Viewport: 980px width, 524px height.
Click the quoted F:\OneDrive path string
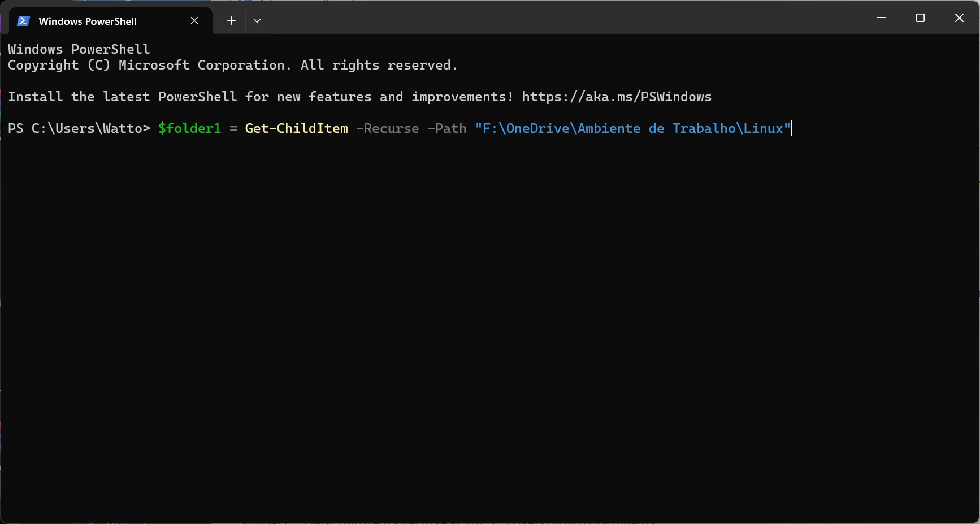tap(632, 129)
